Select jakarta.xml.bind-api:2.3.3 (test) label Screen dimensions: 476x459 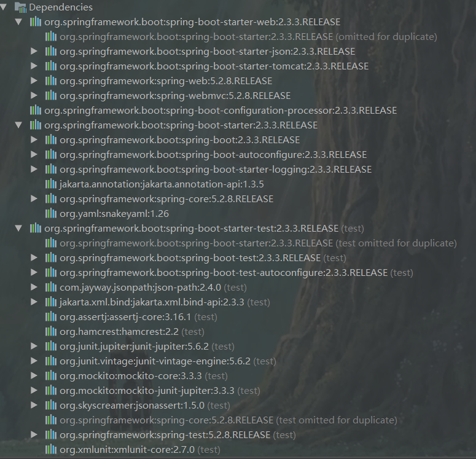pyautogui.click(x=165, y=302)
